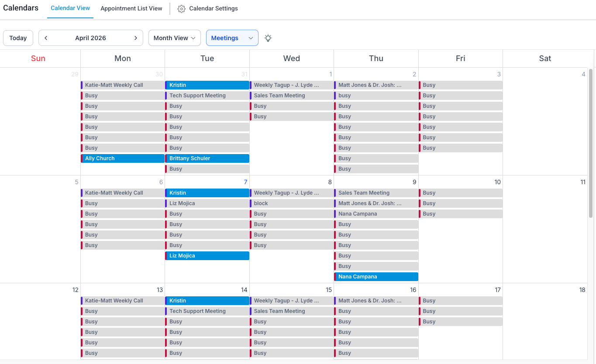Select the Calendar View tab
596x364 pixels.
tap(70, 8)
